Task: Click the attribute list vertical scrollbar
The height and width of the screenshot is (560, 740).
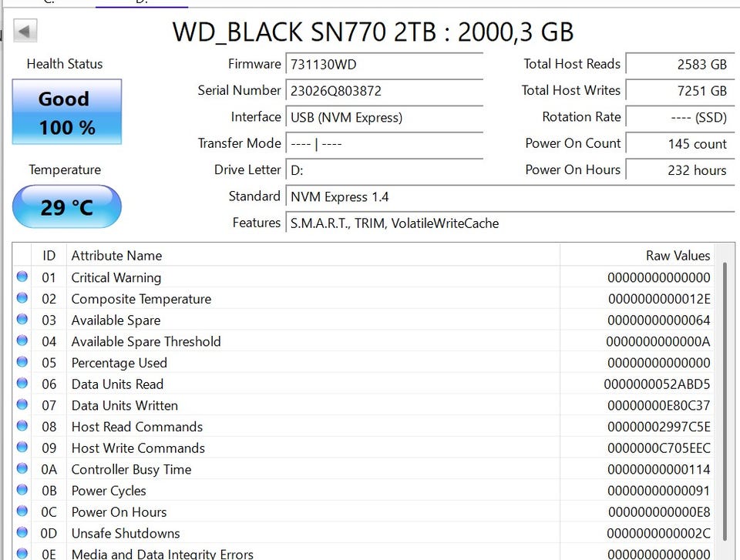Action: click(x=725, y=401)
